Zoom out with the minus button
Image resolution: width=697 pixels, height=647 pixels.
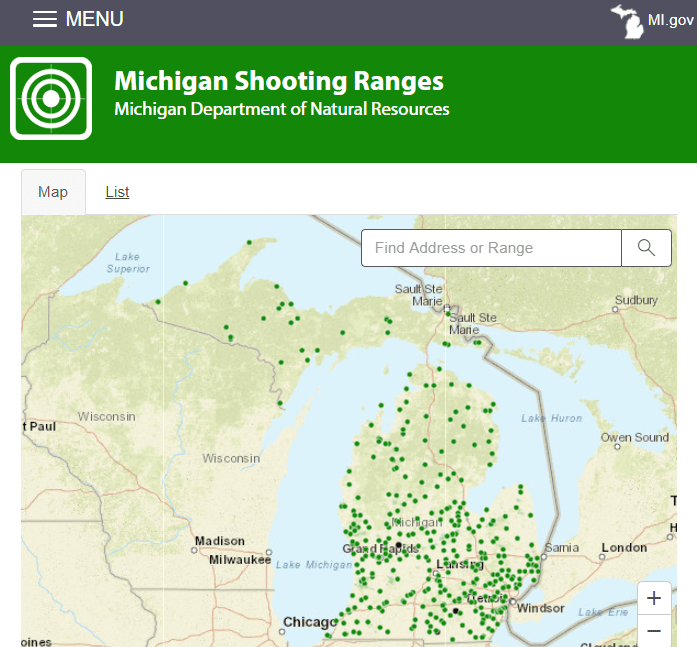pyautogui.click(x=654, y=631)
